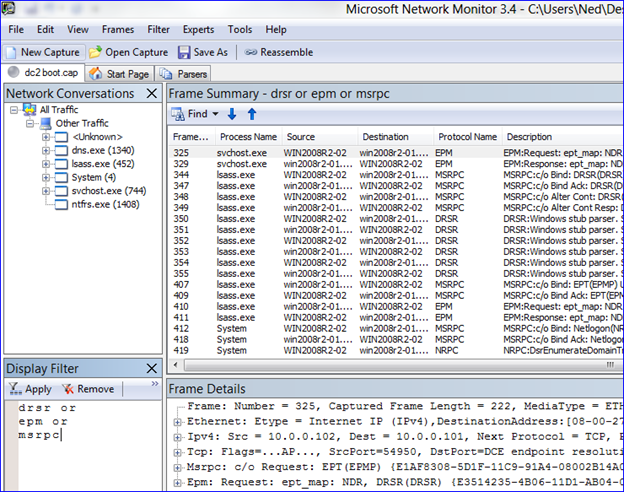Click Remove in Display Filter
The width and height of the screenshot is (624, 492).
pos(88,389)
